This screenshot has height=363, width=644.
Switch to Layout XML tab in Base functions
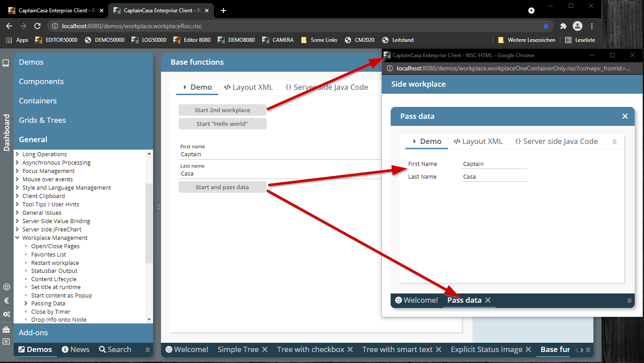[x=249, y=87]
